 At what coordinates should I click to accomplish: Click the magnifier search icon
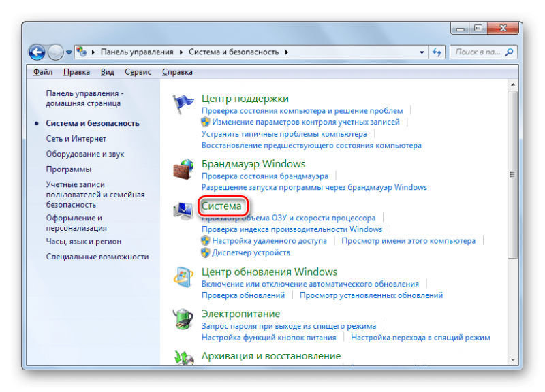(509, 52)
